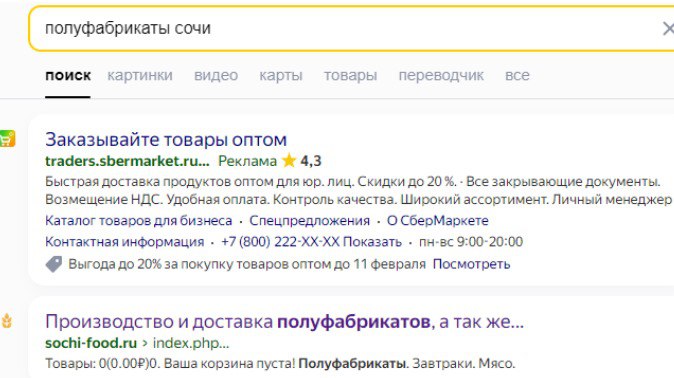Open the 'товары' tab
This screenshot has width=674, height=378.
pos(350,76)
